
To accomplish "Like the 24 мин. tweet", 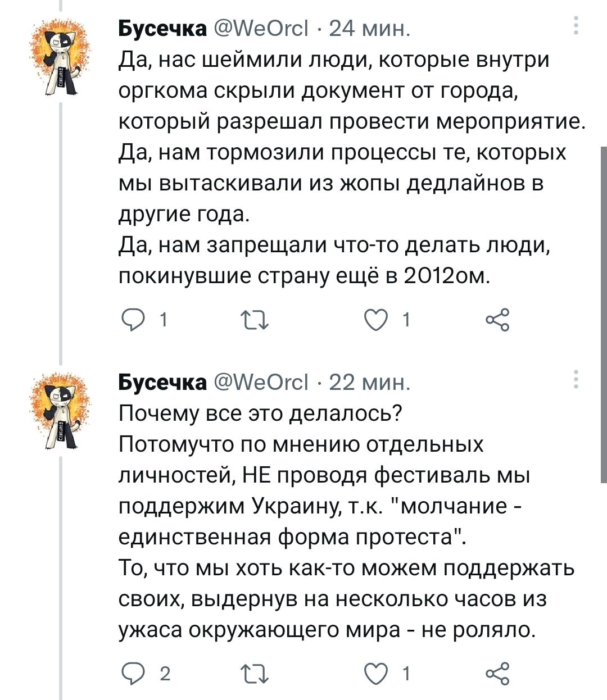I will coord(374,320).
